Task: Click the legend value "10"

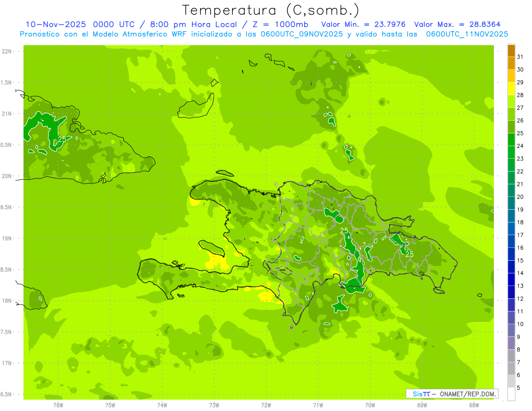Action: (x=520, y=324)
